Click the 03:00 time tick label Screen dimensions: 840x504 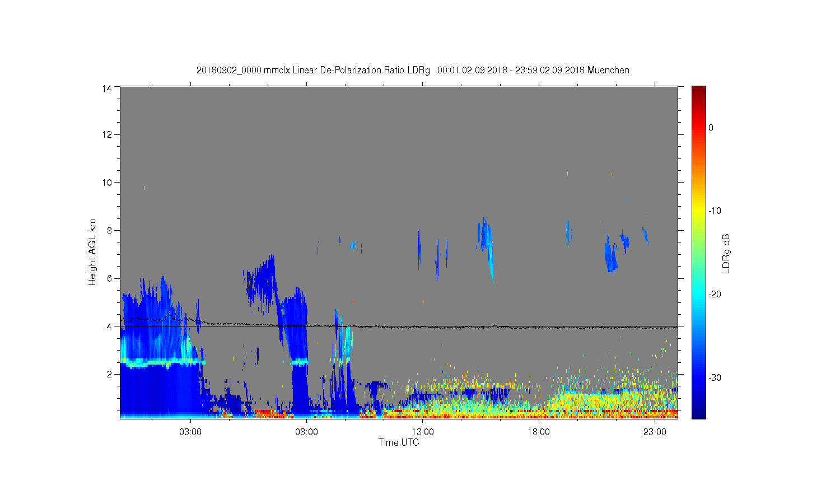(190, 432)
